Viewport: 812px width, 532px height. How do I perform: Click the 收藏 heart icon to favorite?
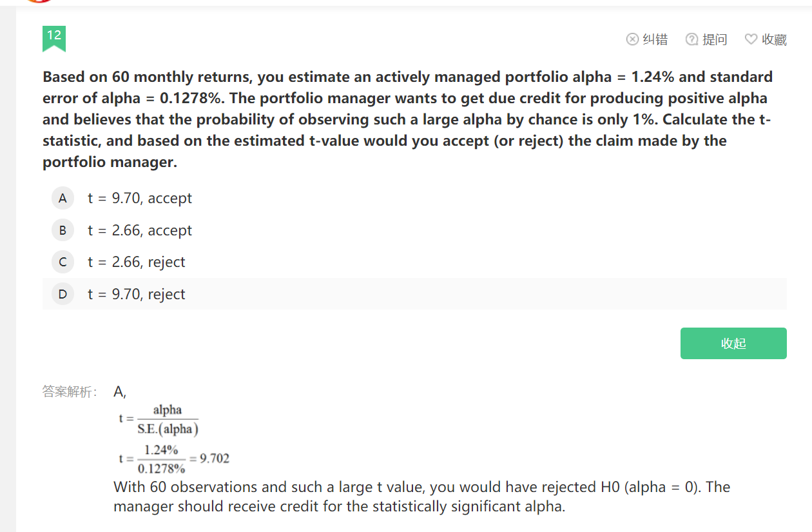click(751, 40)
